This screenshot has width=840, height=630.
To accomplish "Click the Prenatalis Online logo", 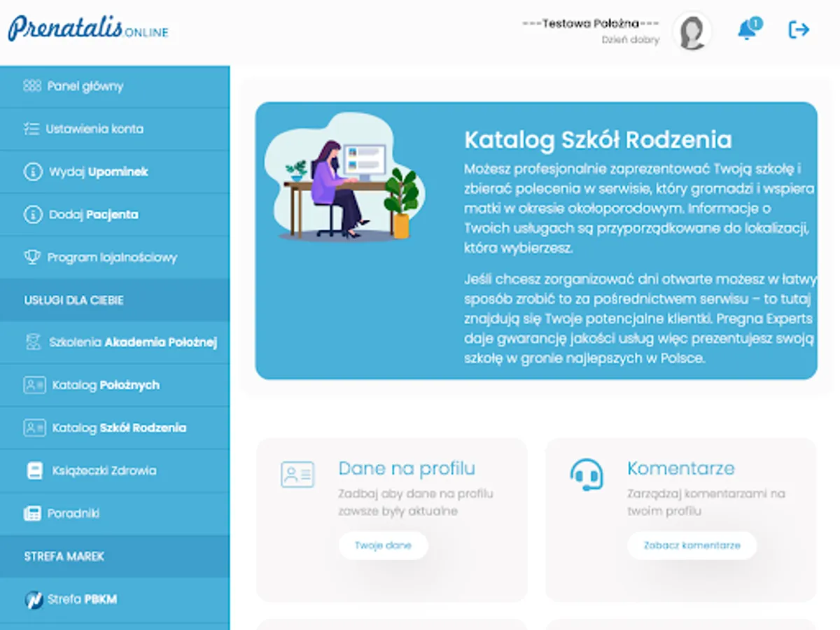I will click(x=89, y=28).
